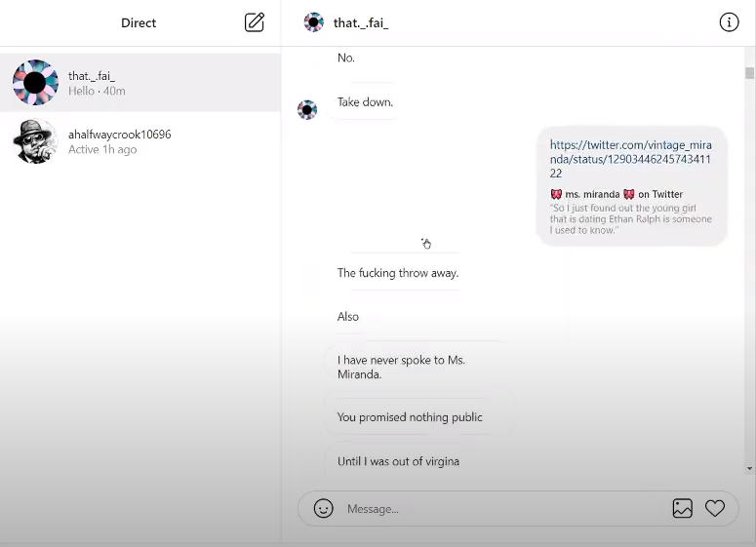
Task: Open the emoji picker
Action: click(x=323, y=508)
